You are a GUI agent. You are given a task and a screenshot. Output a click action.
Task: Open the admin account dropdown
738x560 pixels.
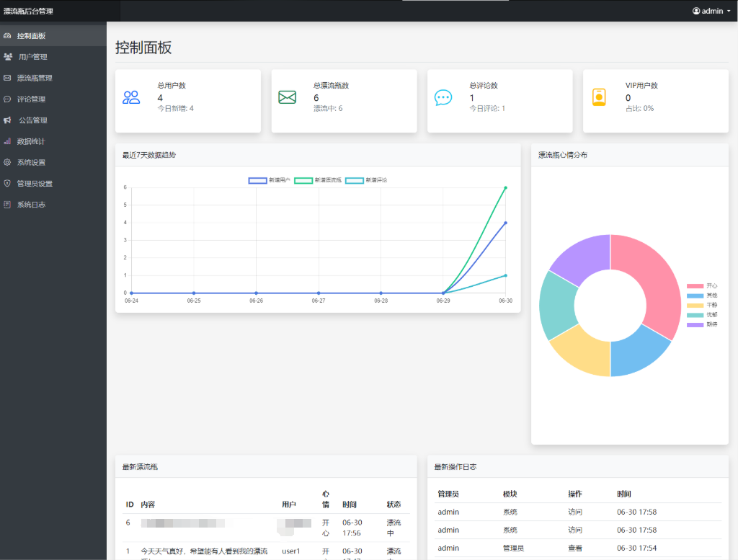(711, 11)
